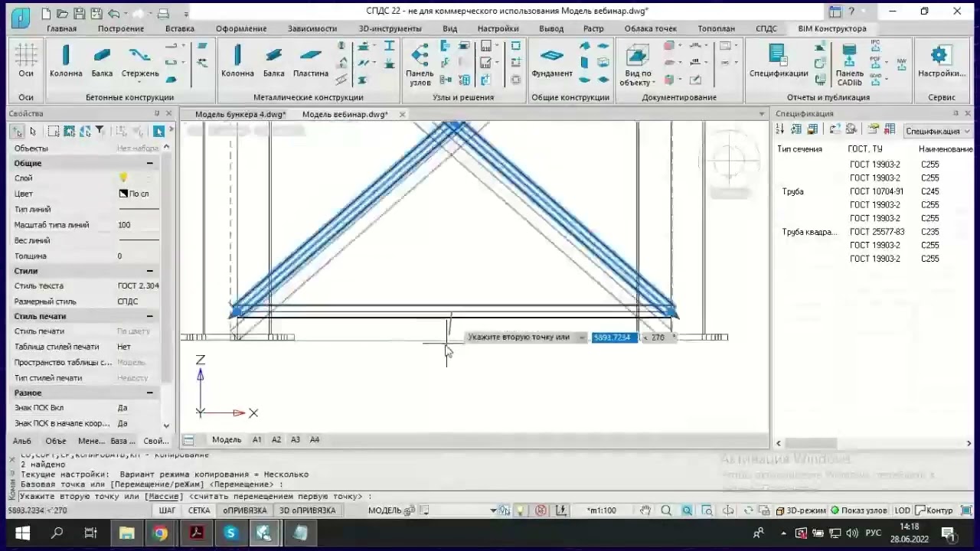Open the help question mark icon
The height and width of the screenshot is (551, 980).
click(851, 11)
